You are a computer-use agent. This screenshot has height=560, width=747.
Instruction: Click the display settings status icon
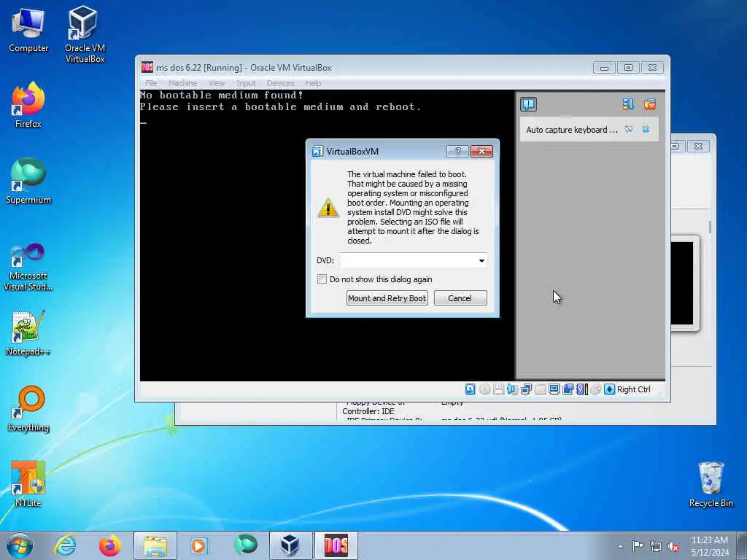[554, 389]
